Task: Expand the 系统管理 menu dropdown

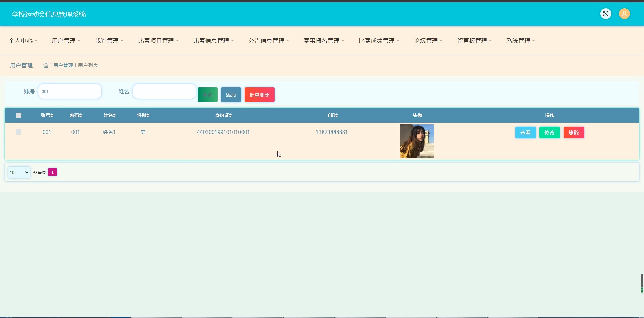Action: pyautogui.click(x=521, y=41)
